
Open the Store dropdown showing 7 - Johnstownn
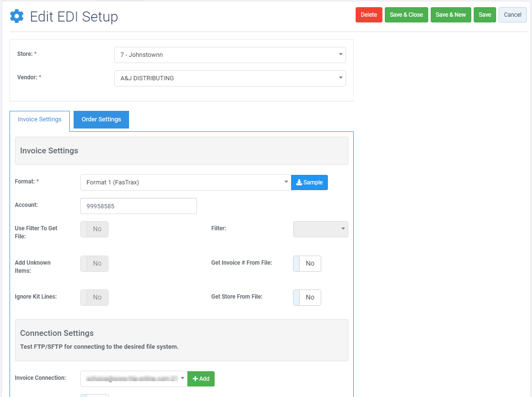(x=230, y=55)
